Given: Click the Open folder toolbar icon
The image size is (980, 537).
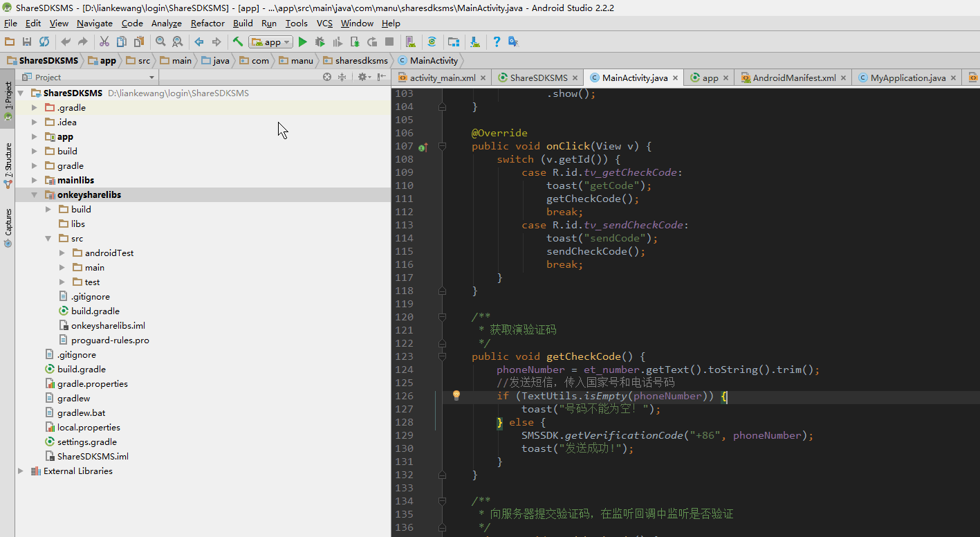Looking at the screenshot, I should point(10,42).
